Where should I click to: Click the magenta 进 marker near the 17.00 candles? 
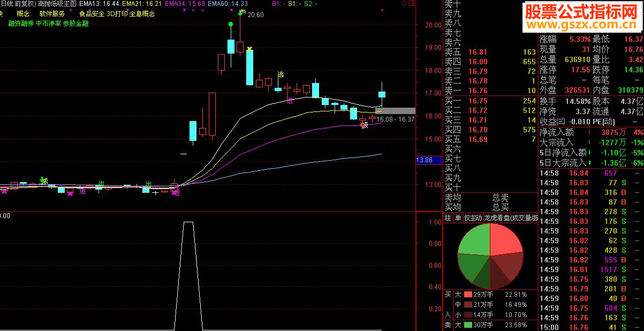point(290,100)
